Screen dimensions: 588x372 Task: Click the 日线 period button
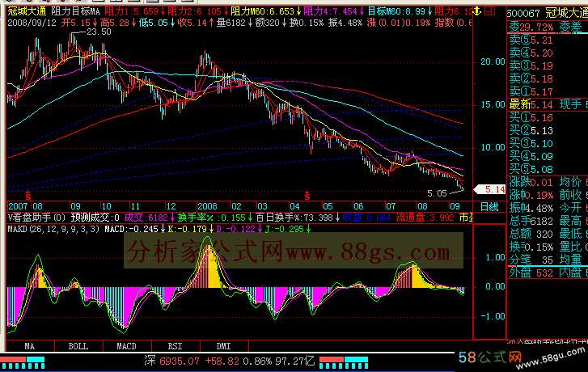click(x=489, y=207)
